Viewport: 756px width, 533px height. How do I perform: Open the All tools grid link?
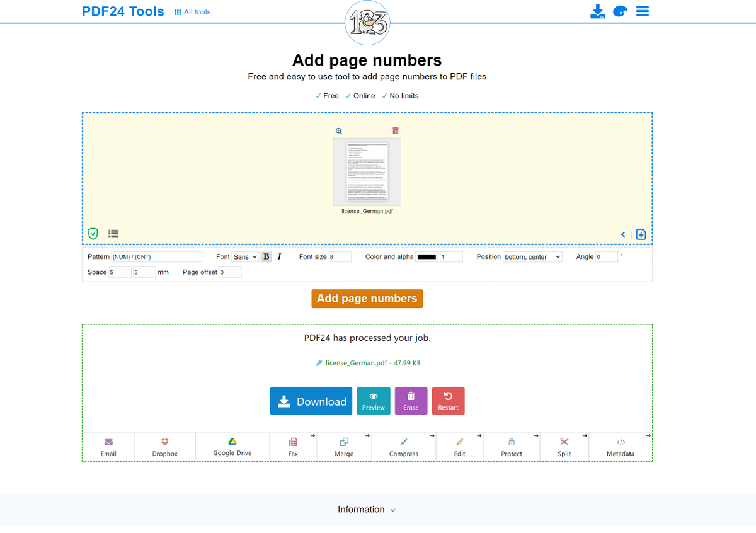click(193, 12)
